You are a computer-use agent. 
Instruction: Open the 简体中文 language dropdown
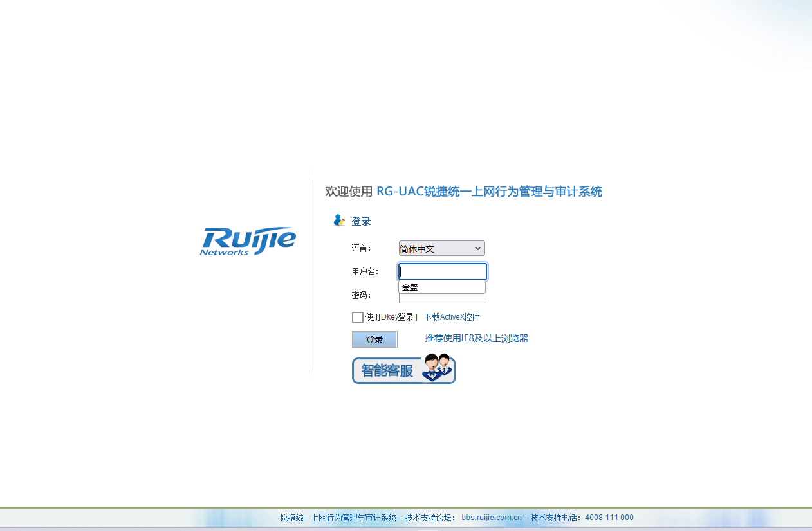[x=442, y=248]
